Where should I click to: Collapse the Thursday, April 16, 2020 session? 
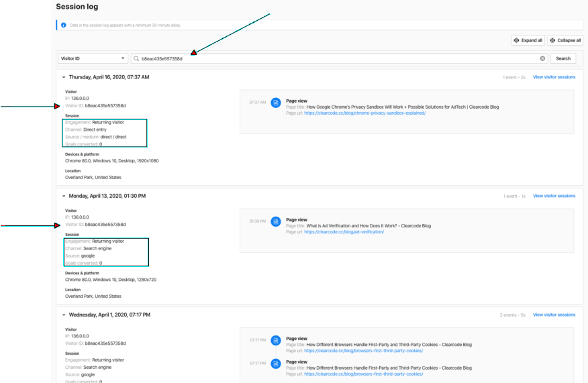click(x=63, y=77)
